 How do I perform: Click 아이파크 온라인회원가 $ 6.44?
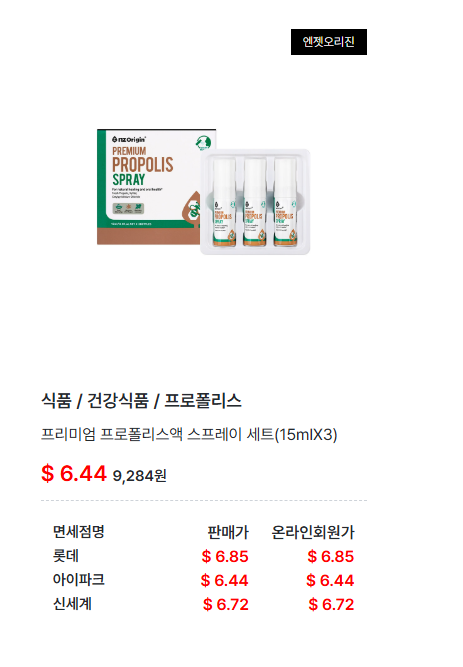click(x=330, y=580)
